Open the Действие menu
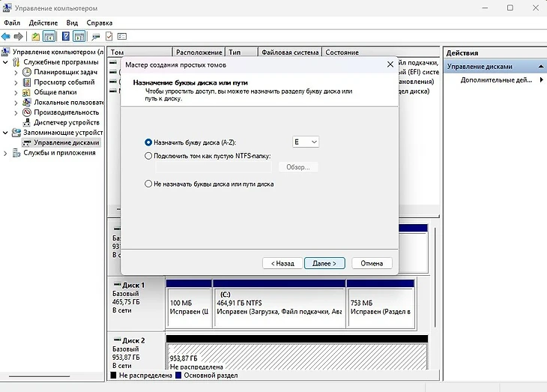Viewport: 547px width, 392px height. click(43, 23)
